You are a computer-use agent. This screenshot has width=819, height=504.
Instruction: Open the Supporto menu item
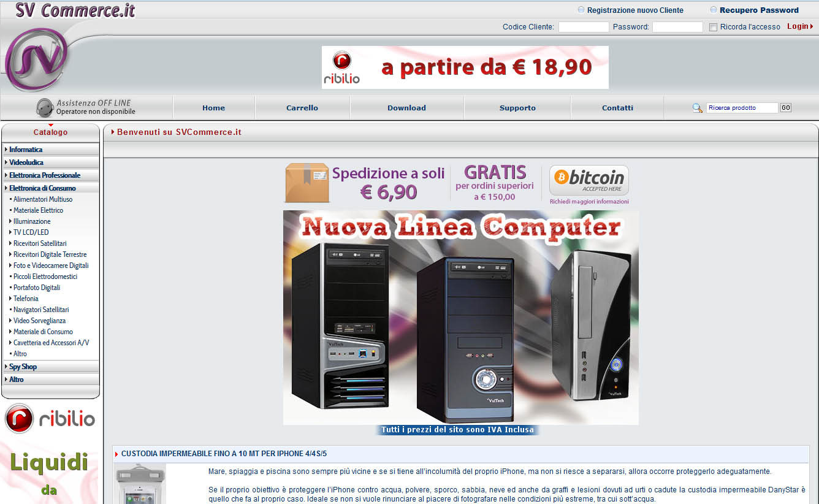[x=517, y=108]
